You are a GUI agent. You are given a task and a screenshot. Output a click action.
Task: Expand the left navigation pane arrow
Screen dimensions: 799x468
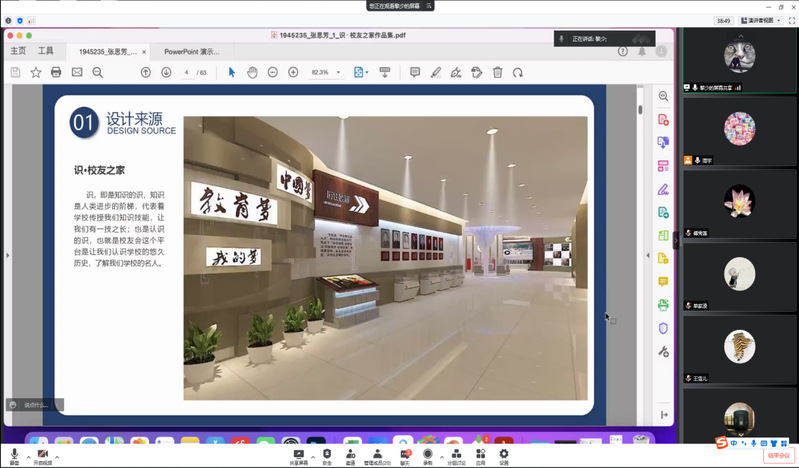point(7,256)
